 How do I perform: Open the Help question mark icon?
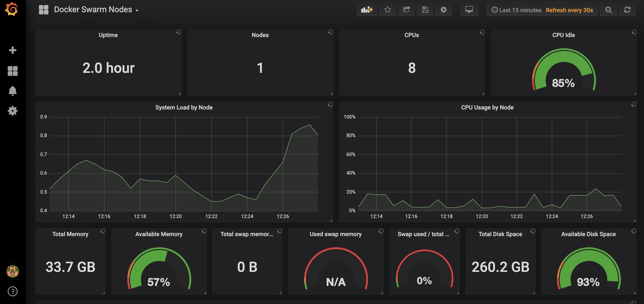[x=12, y=291]
